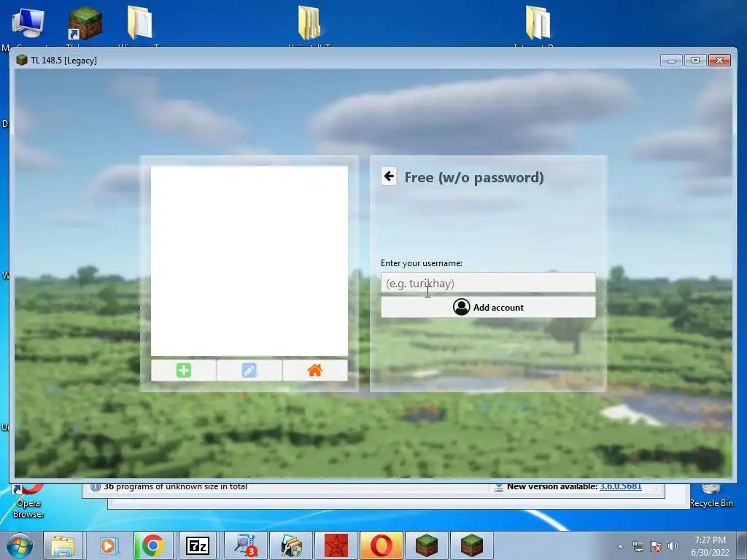Click the TL launcher title bar block icon
The image size is (747, 560).
click(21, 60)
